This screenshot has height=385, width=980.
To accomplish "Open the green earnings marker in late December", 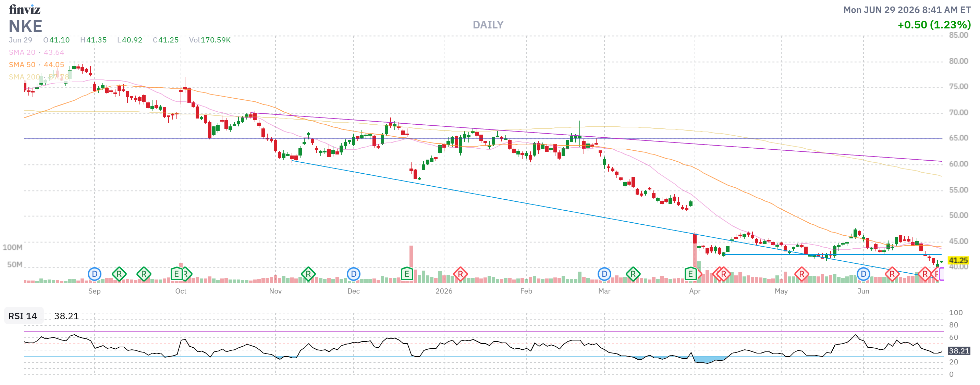I will point(407,274).
